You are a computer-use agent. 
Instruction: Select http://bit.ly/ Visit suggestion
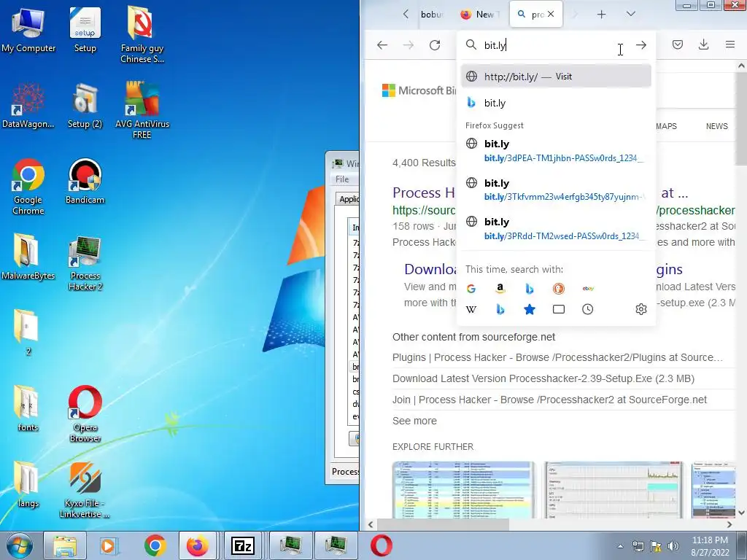(x=556, y=77)
